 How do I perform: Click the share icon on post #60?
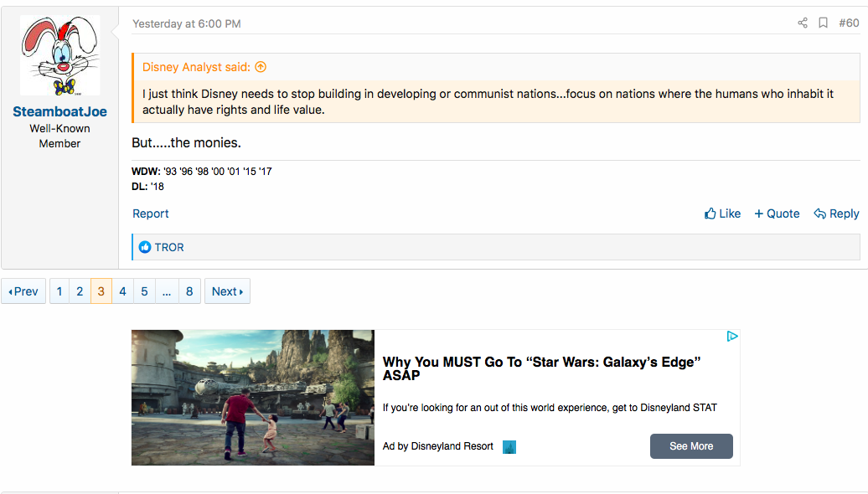[x=803, y=23]
